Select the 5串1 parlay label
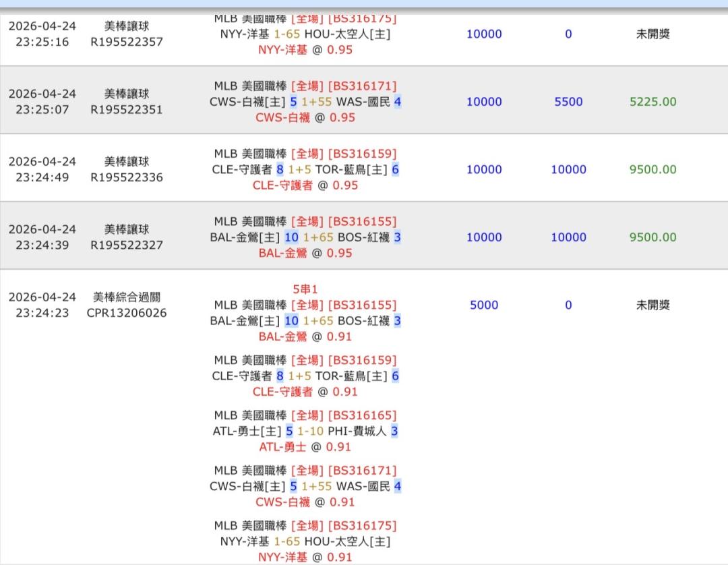 (305, 289)
